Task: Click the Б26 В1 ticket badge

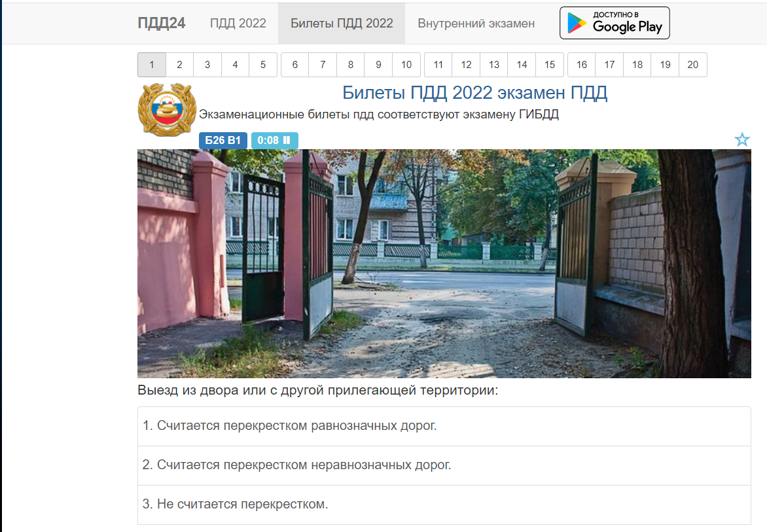Action: [x=223, y=140]
